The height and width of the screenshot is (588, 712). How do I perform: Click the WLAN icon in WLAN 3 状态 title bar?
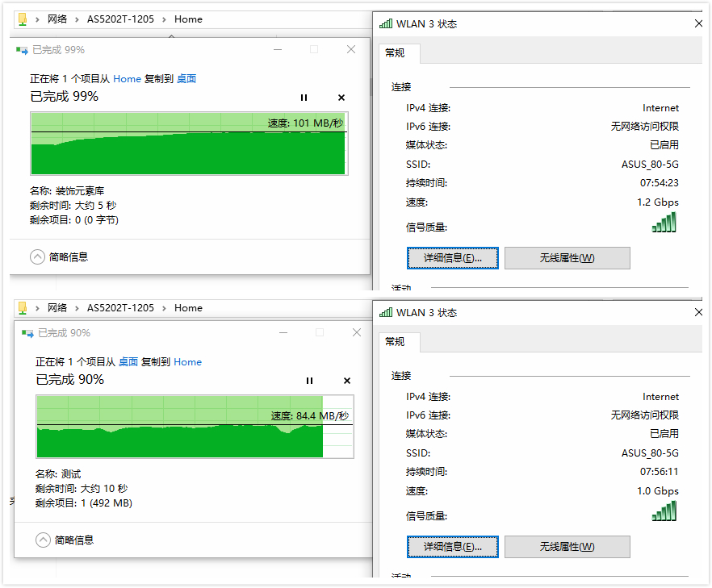tap(386, 23)
